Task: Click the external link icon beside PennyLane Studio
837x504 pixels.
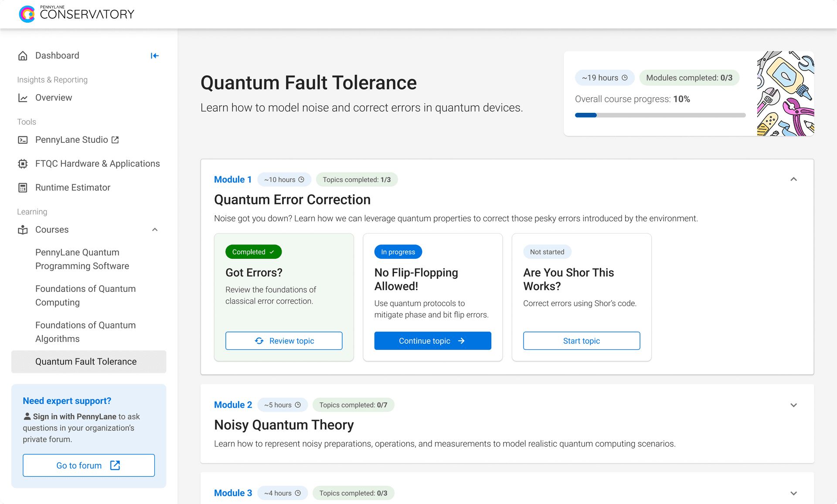Action: click(x=115, y=140)
